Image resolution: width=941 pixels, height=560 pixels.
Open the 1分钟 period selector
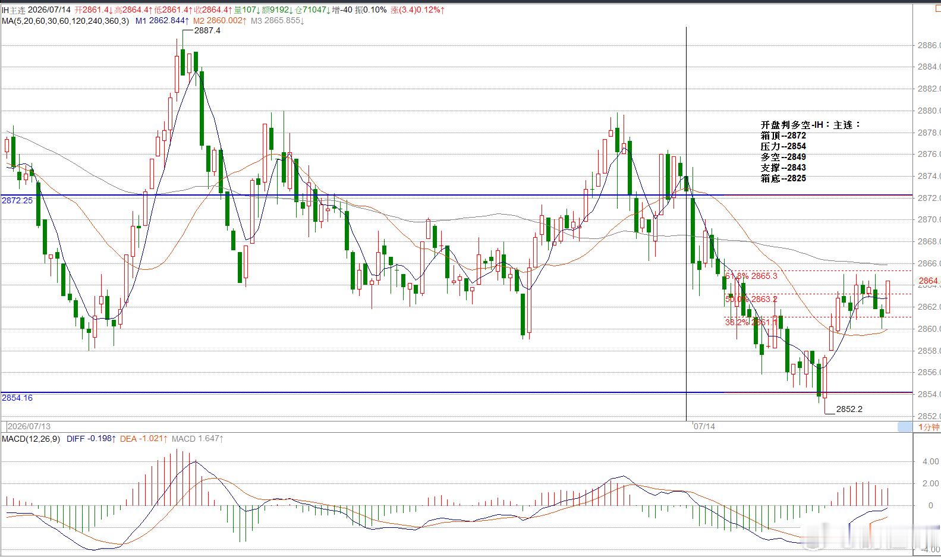click(929, 427)
